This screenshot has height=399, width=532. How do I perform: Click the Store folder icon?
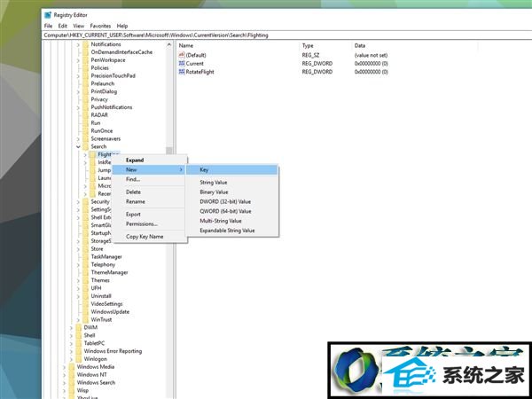pyautogui.click(x=85, y=248)
